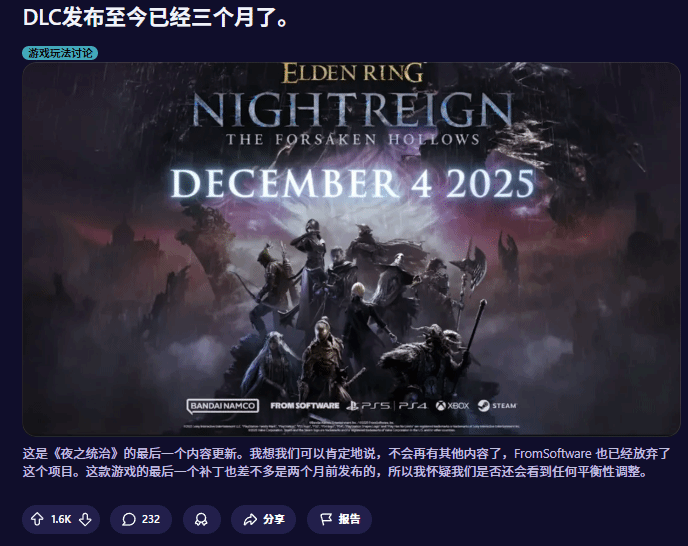Click the PS5 logo in the banner
This screenshot has width=688, height=546.
[x=368, y=406]
